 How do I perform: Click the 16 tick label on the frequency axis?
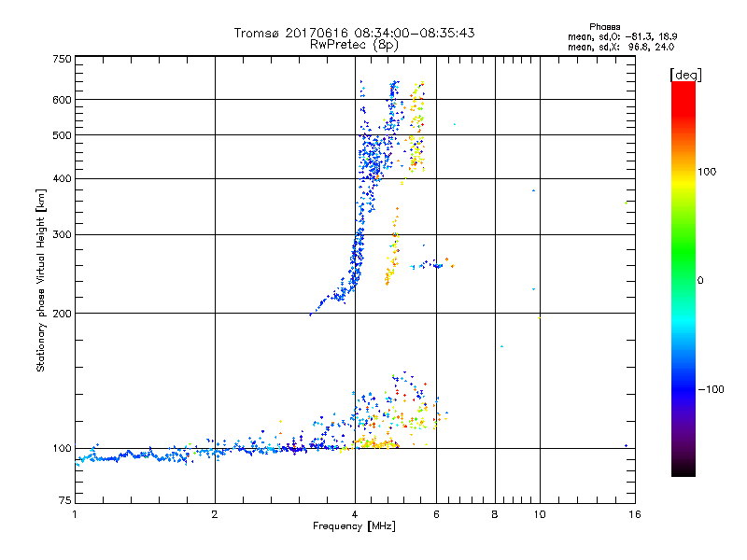click(632, 514)
